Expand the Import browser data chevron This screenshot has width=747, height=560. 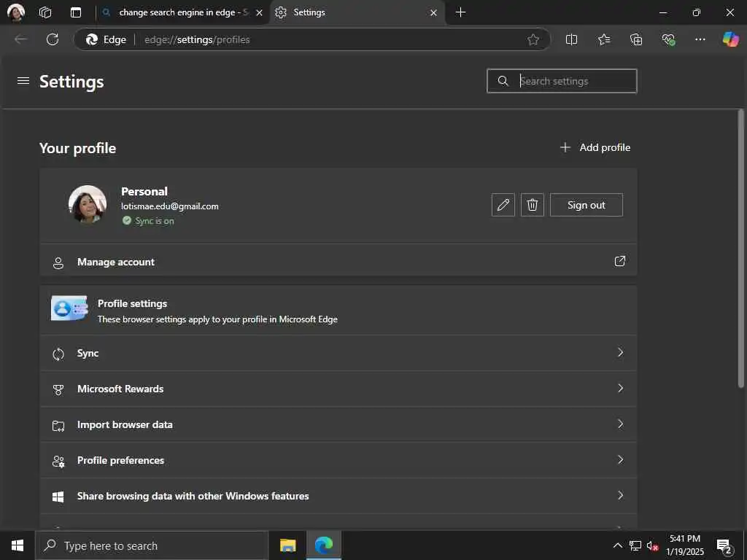click(x=620, y=424)
